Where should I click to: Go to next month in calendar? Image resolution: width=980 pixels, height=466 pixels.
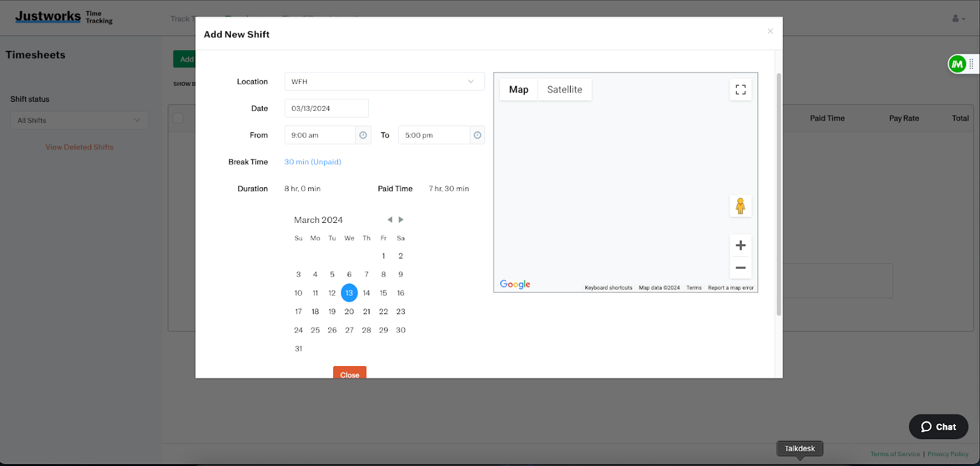[x=401, y=220]
